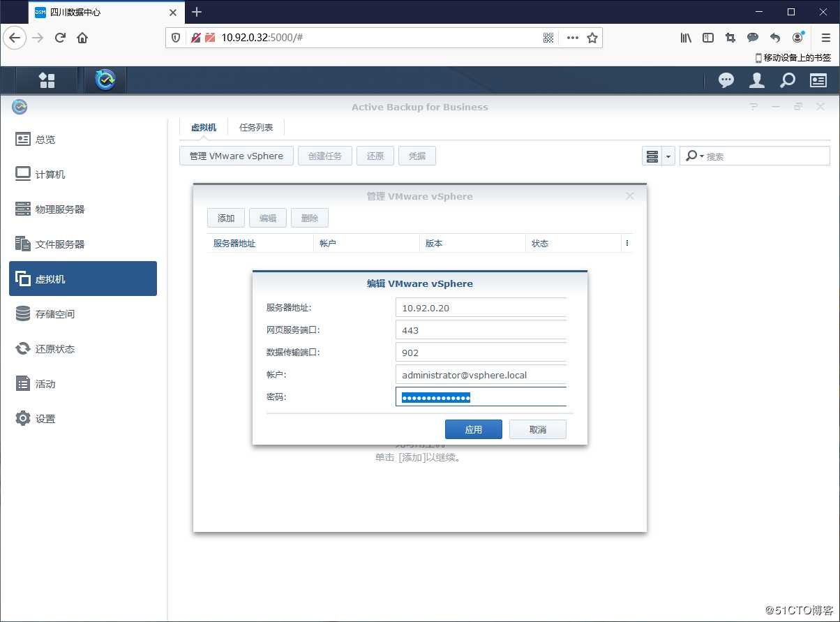Click 添加 button in vSphere dialog
The image size is (840, 622).
click(226, 218)
